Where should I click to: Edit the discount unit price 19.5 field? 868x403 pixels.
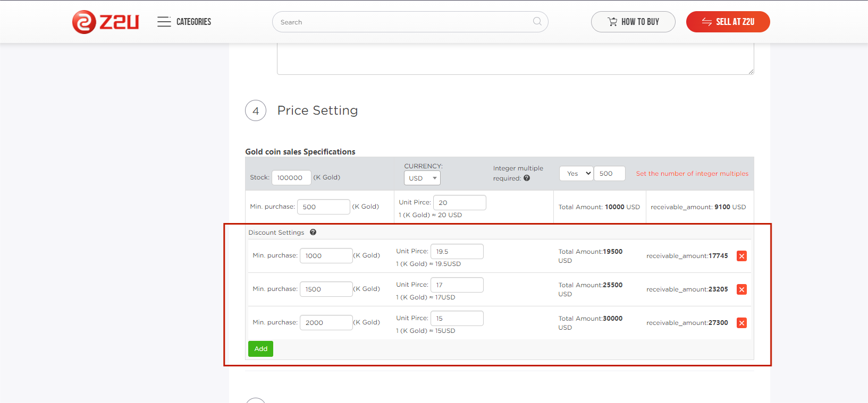(x=457, y=252)
